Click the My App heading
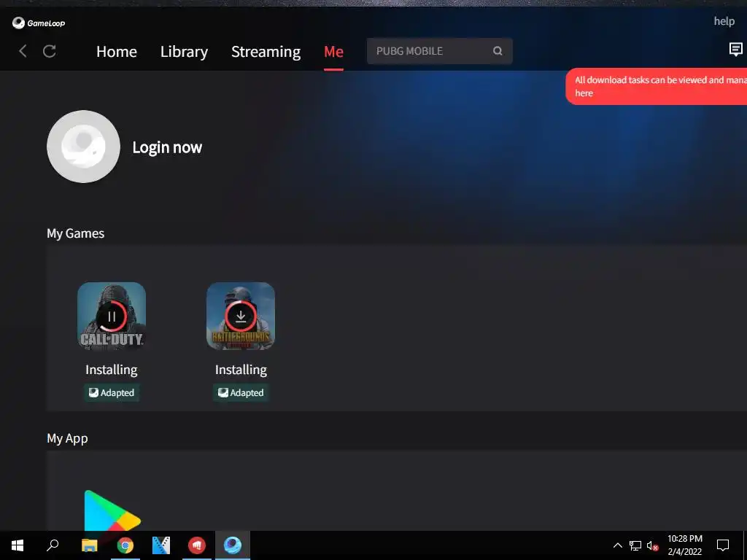 [x=67, y=438]
